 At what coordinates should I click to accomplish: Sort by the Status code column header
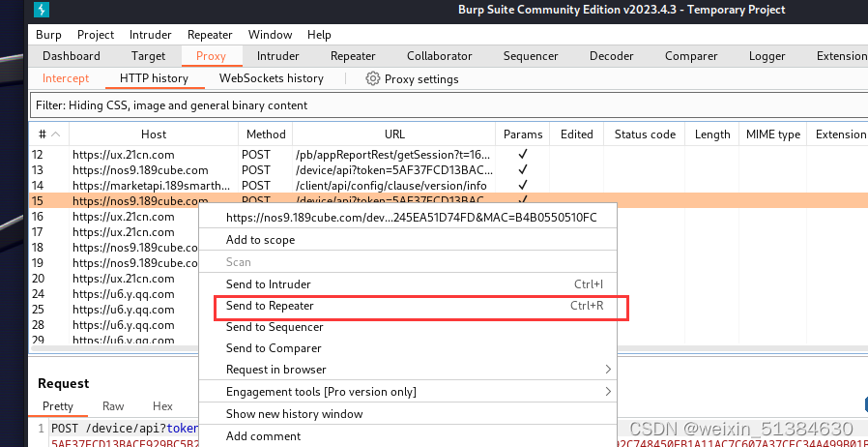645,134
